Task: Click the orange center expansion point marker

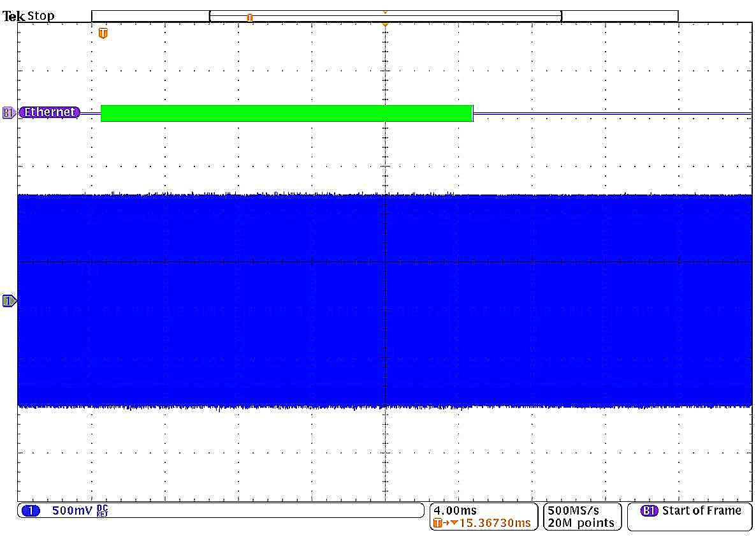Action: (385, 25)
